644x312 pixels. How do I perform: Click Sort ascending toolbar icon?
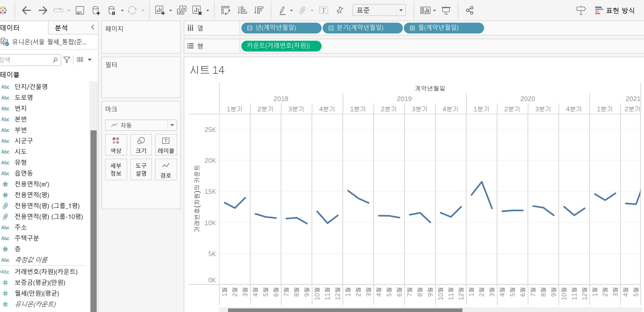(242, 10)
